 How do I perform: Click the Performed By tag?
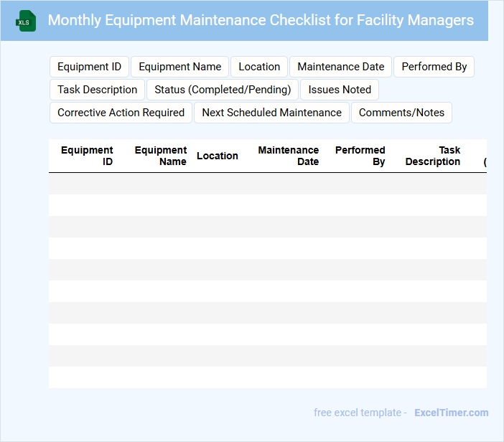click(434, 67)
